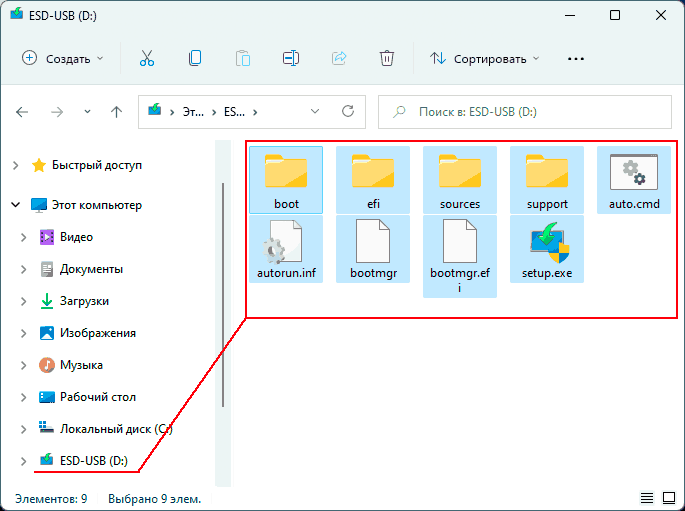Image resolution: width=685 pixels, height=511 pixels.
Task: Open address bar history dropdown
Action: (315, 112)
